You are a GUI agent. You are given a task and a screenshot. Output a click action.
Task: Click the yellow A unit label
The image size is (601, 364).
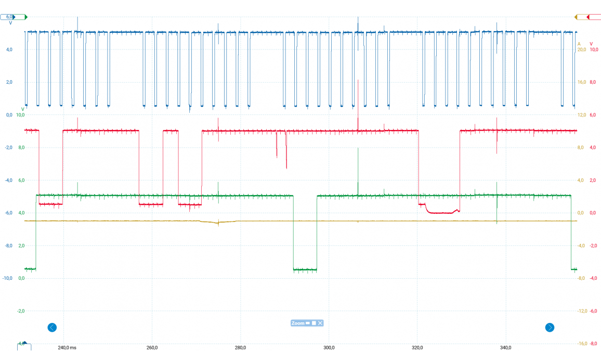[579, 43]
